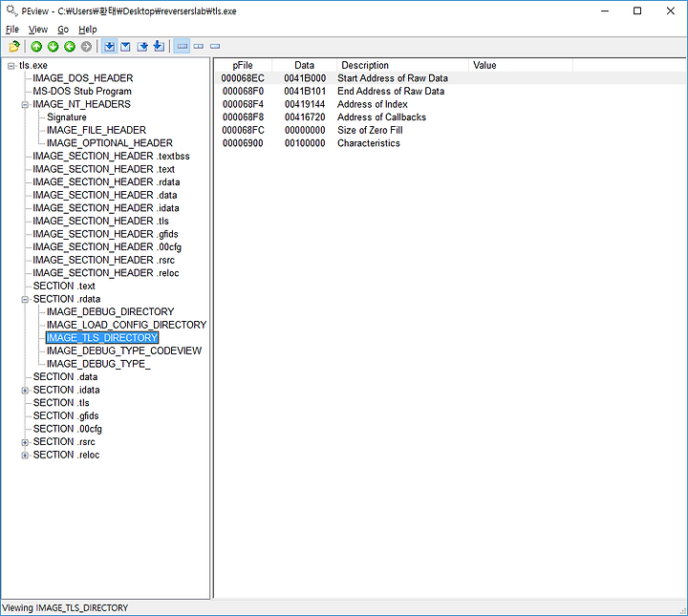Click the green up arrow navigation icon
688x616 pixels.
click(36, 46)
